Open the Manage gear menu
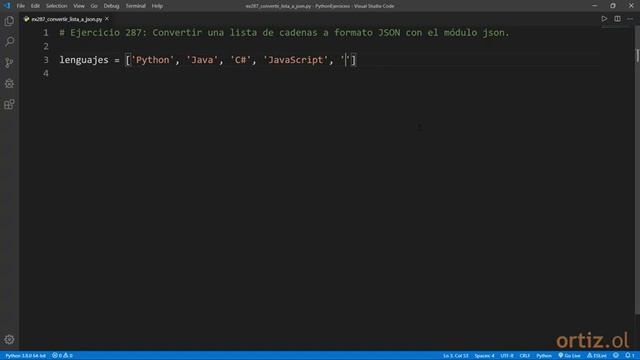The height and width of the screenshot is (360, 640). pyautogui.click(x=9, y=340)
